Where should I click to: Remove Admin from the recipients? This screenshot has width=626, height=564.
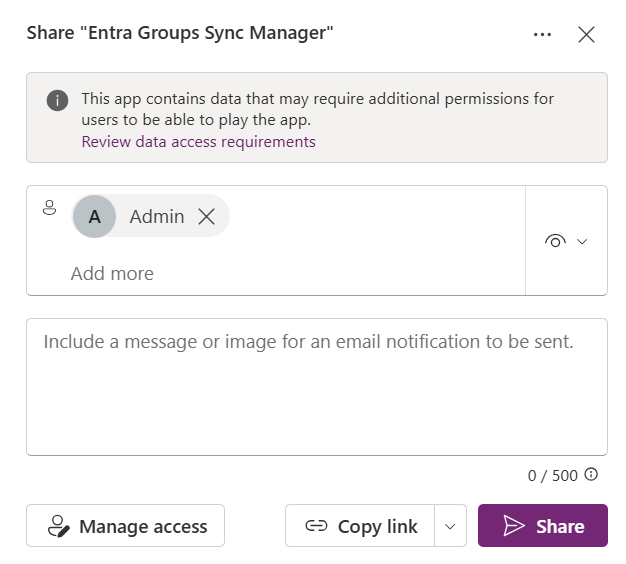[x=206, y=216]
